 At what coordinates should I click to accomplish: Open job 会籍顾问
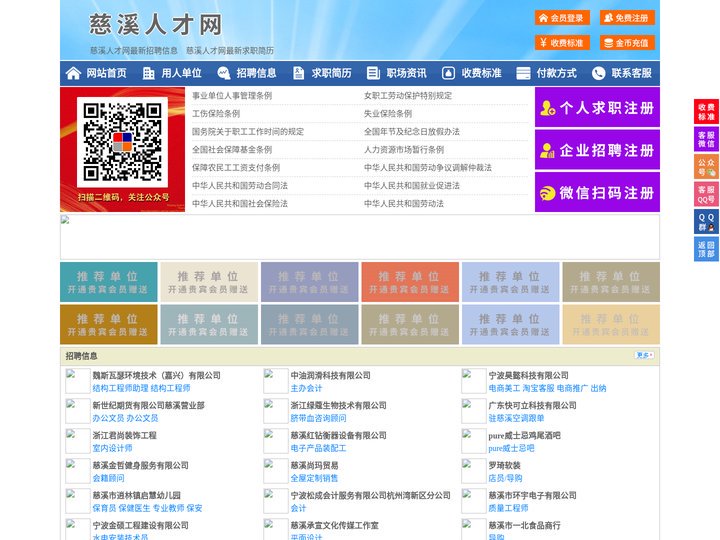pos(108,478)
